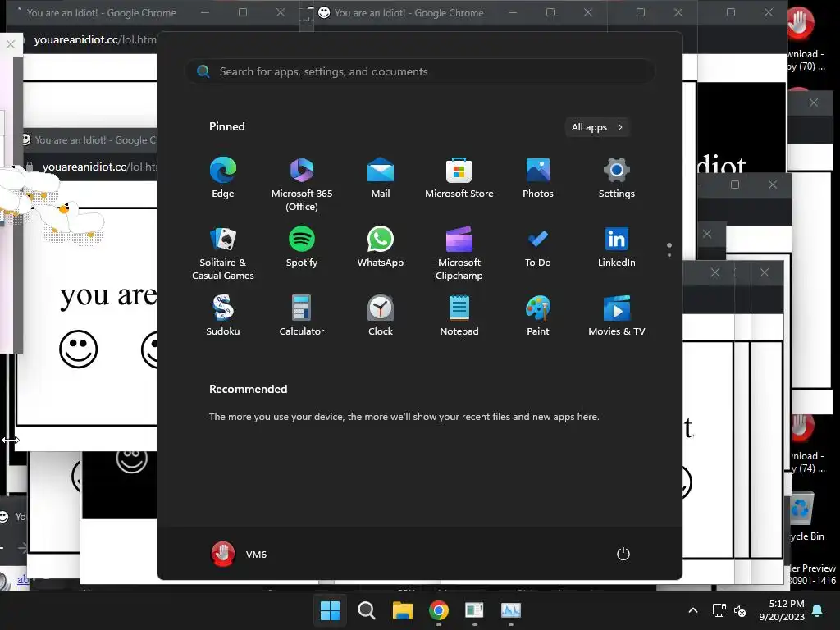Open the VM6 user account menu

point(239,554)
